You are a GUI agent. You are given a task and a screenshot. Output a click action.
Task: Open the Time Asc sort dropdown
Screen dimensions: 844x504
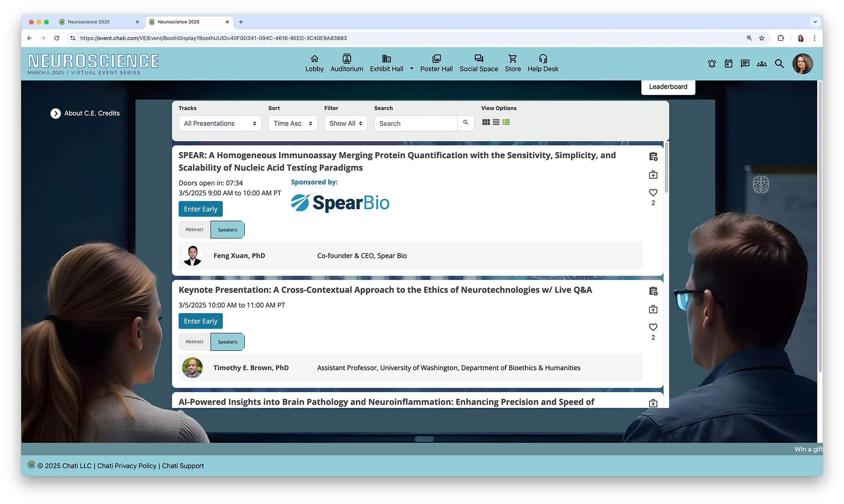tap(292, 124)
